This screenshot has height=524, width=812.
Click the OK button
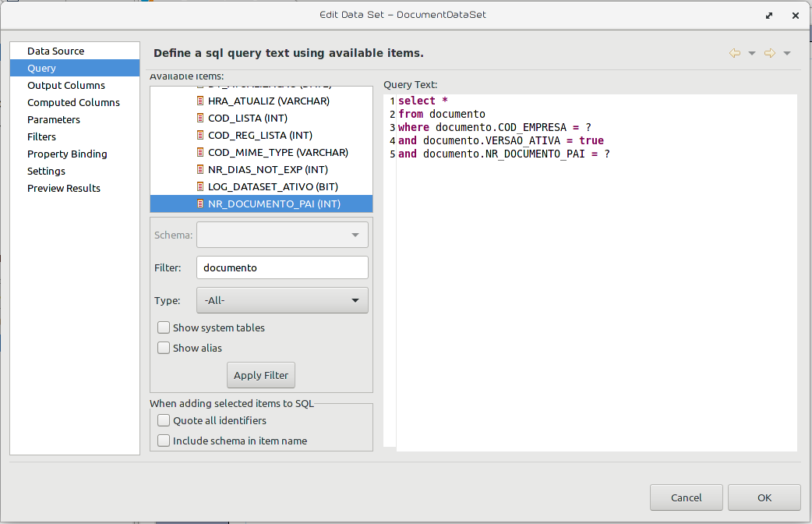(x=764, y=497)
